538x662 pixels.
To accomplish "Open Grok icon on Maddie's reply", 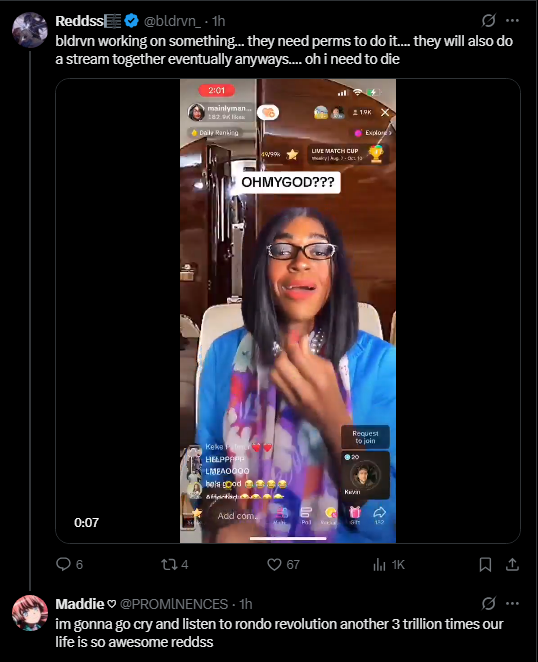I will coord(488,604).
